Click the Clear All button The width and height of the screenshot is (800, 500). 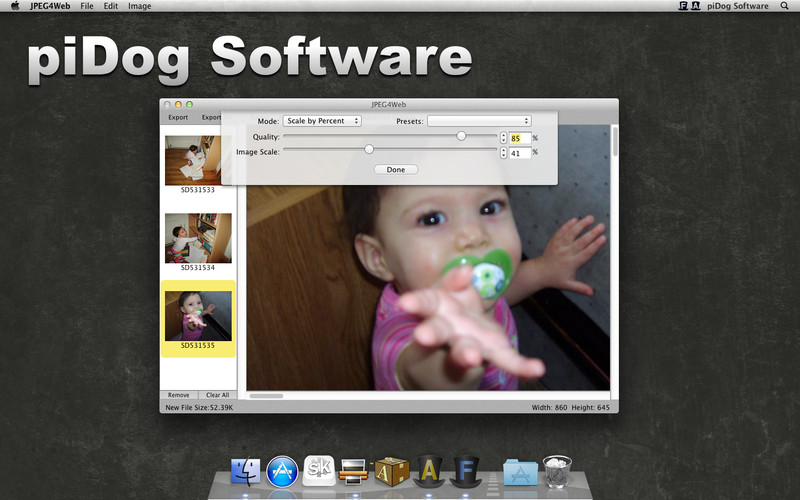217,395
